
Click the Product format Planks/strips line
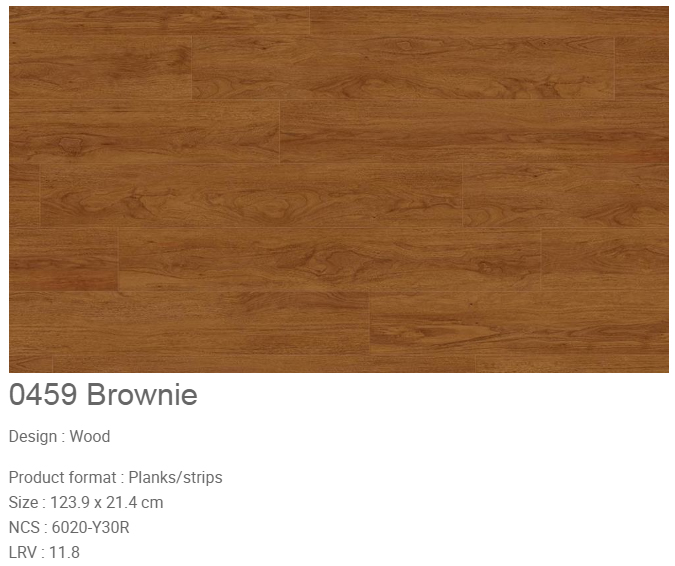click(115, 478)
